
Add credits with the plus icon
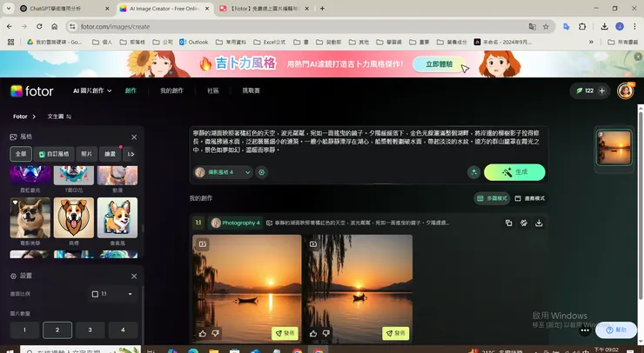pyautogui.click(x=601, y=90)
